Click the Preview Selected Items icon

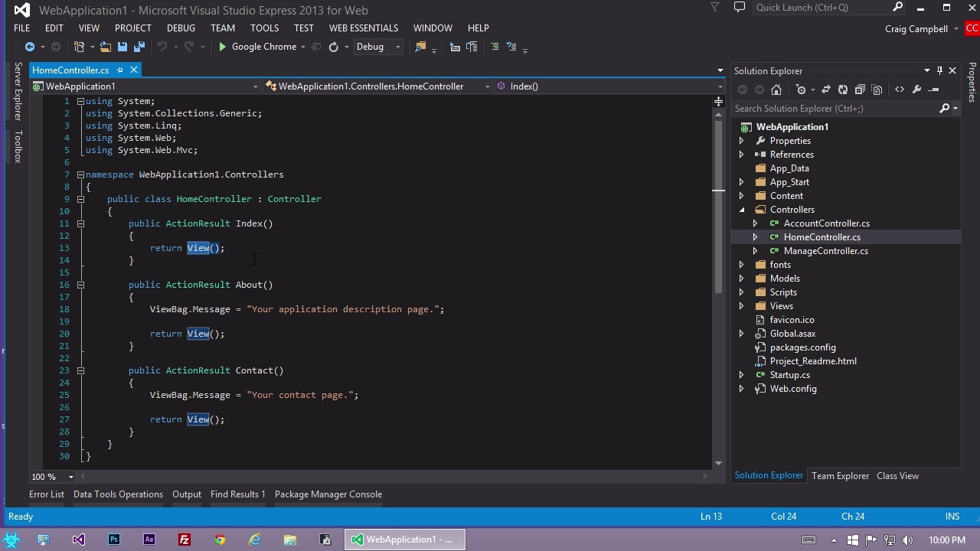pos(933,90)
